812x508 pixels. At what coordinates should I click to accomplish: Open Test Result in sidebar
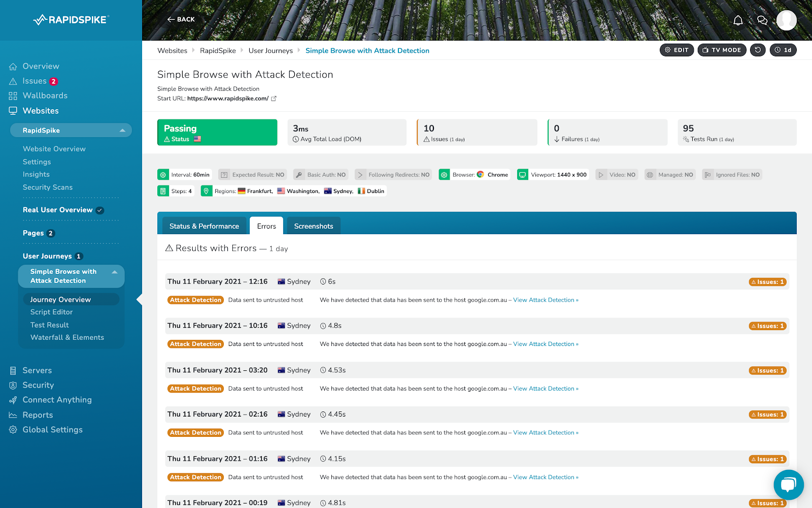(49, 325)
